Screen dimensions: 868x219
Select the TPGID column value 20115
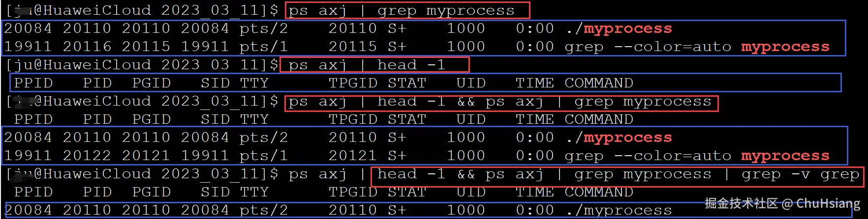pos(352,47)
